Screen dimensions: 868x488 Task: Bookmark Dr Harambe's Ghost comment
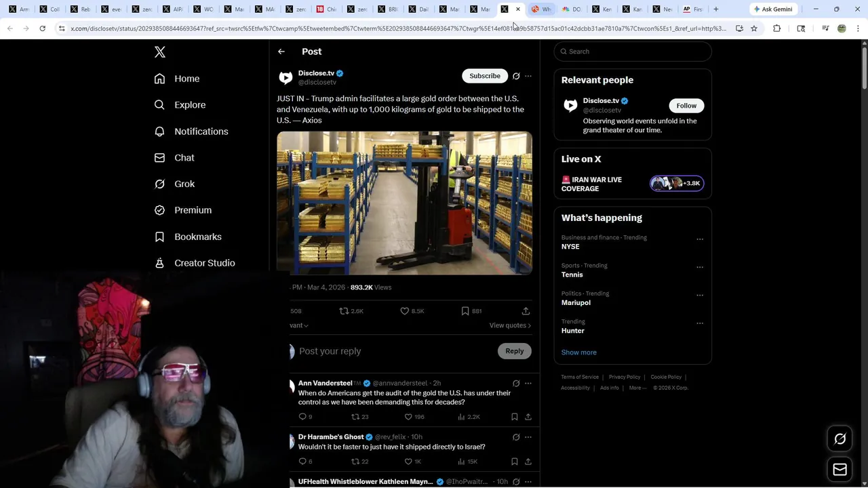[x=515, y=462]
